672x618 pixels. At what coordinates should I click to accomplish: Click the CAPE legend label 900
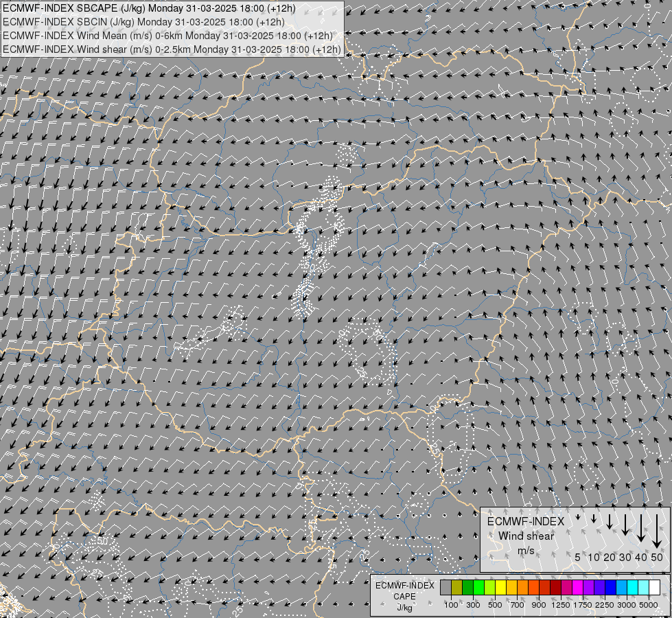point(539,605)
